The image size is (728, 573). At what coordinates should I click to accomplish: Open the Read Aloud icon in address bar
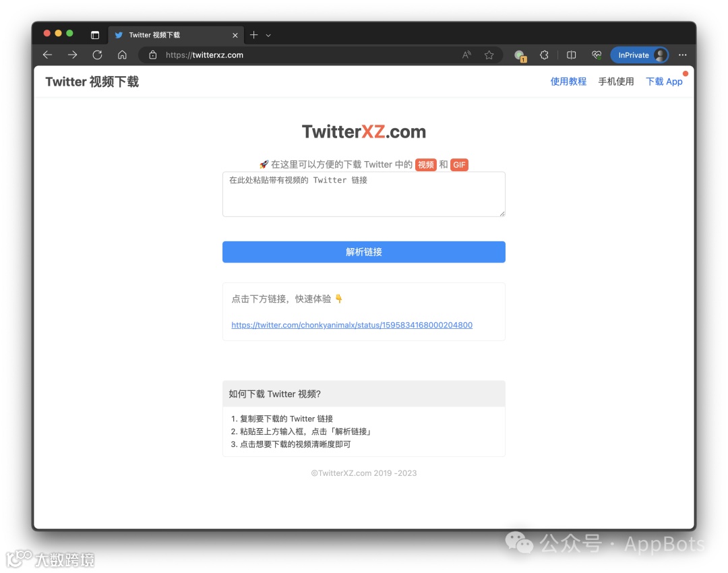[466, 55]
